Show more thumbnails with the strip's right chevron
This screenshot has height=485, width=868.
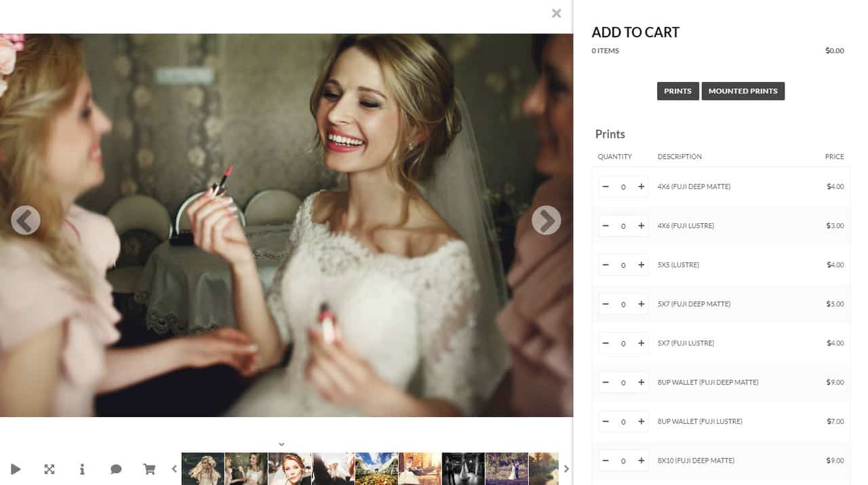pyautogui.click(x=566, y=469)
